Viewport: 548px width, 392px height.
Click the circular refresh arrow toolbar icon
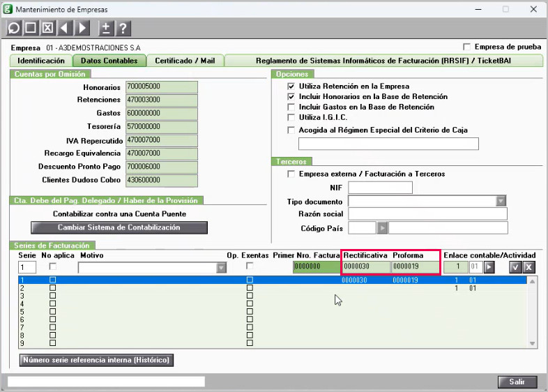(x=14, y=28)
